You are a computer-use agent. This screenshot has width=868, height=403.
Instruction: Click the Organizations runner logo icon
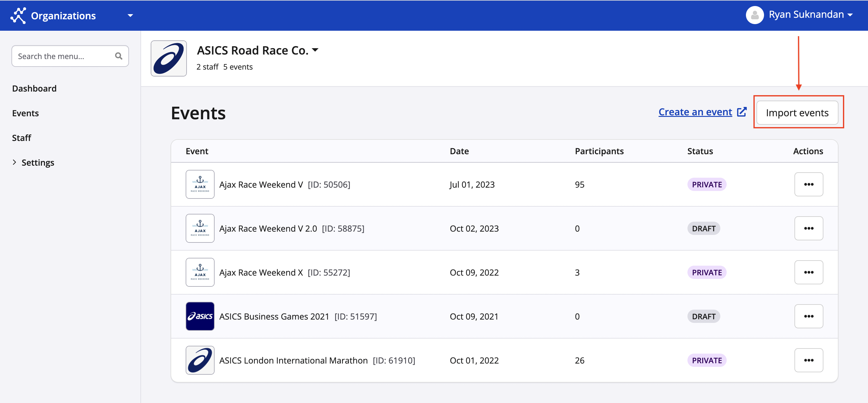[18, 15]
